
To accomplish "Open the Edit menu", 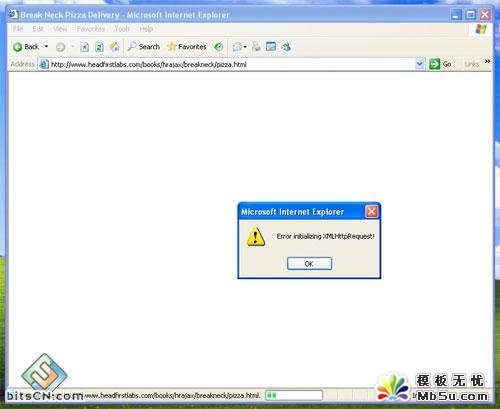I will coord(38,29).
